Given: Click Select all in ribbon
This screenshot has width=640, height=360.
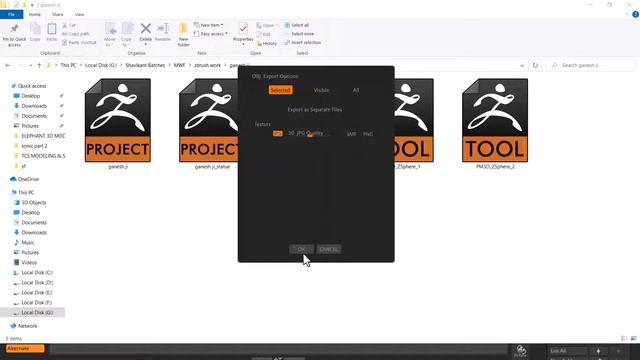Looking at the screenshot, I should [297, 25].
